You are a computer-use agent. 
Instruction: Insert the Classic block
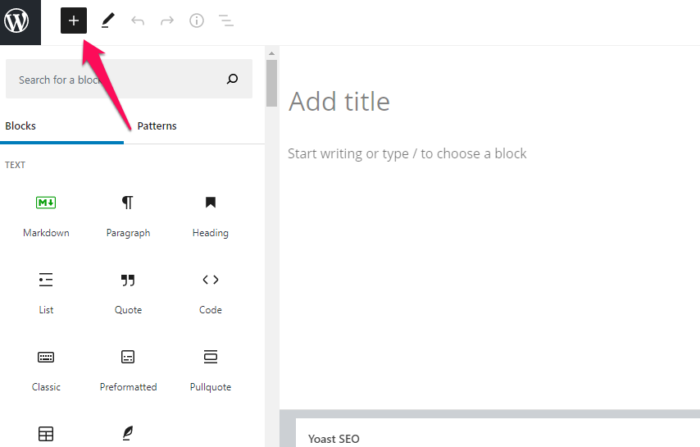pyautogui.click(x=46, y=369)
